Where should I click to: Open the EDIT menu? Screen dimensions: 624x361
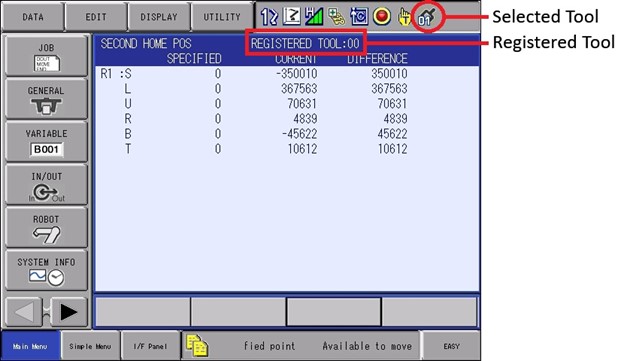pyautogui.click(x=96, y=17)
